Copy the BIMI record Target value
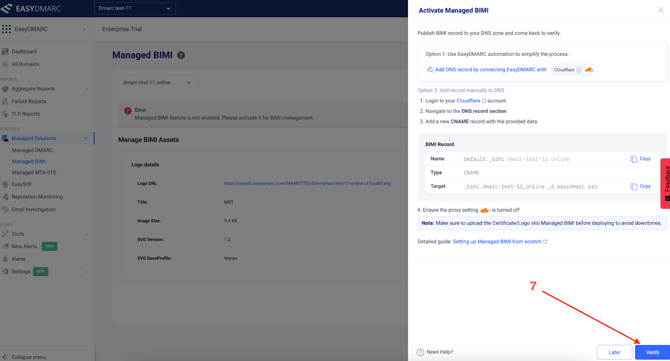The width and height of the screenshot is (670, 361). 640,186
